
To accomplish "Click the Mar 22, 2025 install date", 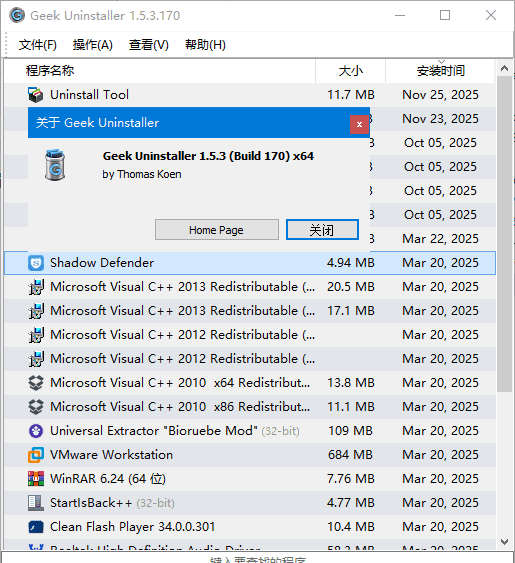I will point(441,239).
